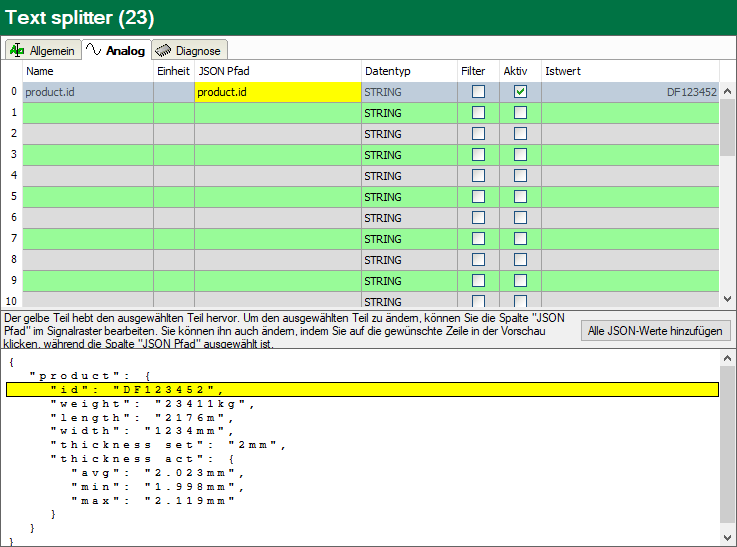Edit the yellow JSON Pfad cell product.id
Screen dimensions: 737x547
277,92
